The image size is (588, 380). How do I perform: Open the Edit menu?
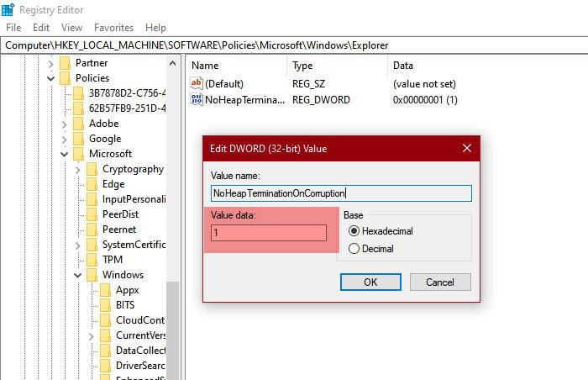click(x=41, y=28)
